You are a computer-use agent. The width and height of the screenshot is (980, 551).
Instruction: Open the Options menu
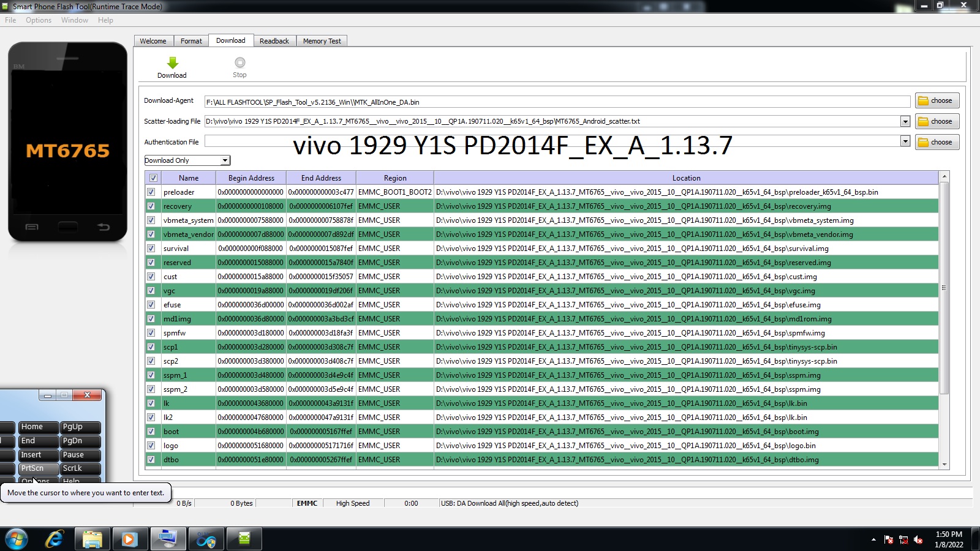point(39,20)
